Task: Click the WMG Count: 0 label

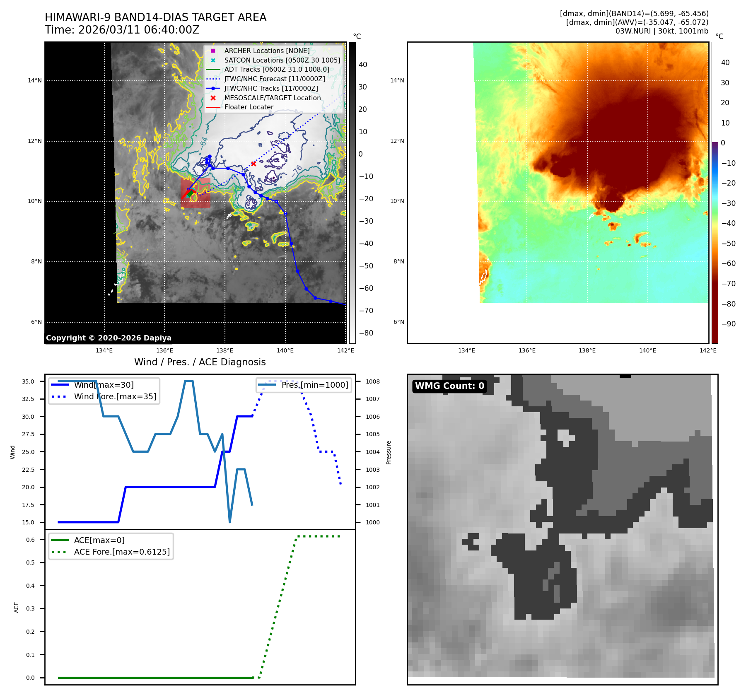Action: click(x=449, y=386)
